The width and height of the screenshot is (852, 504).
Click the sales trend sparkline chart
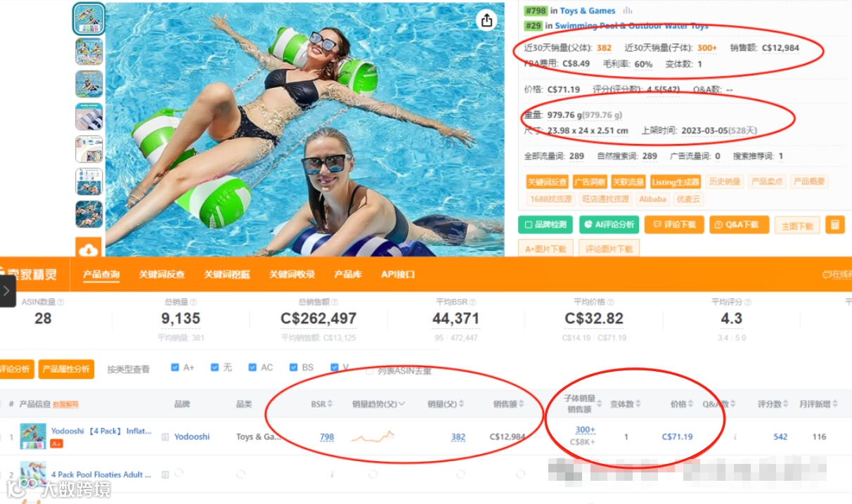(x=373, y=437)
